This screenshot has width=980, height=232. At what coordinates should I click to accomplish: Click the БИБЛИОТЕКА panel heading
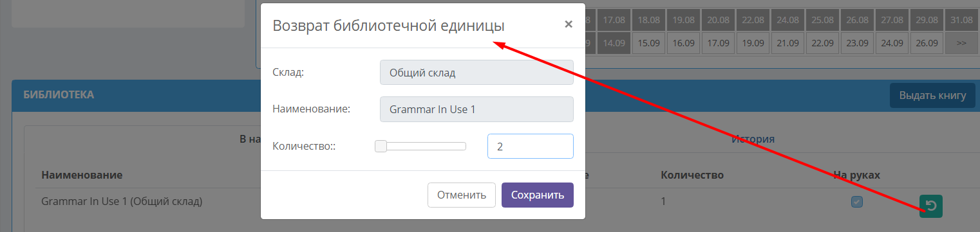click(x=59, y=94)
